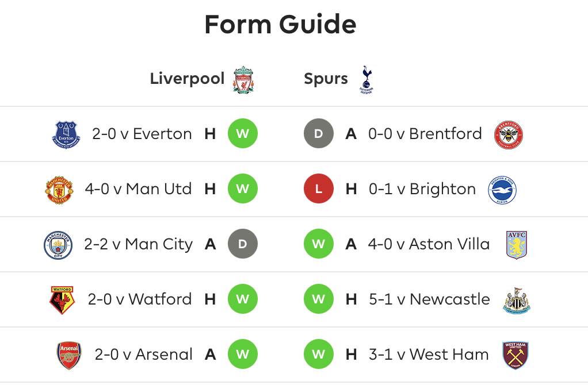
Task: Open the 5-1 v Newcastle result
Action: [x=429, y=299]
